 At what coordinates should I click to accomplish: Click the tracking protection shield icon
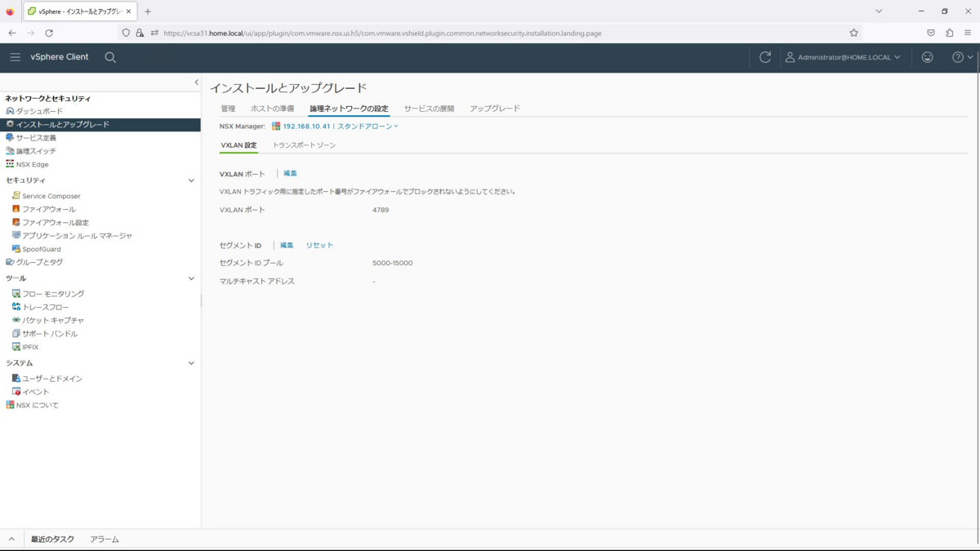[x=126, y=33]
